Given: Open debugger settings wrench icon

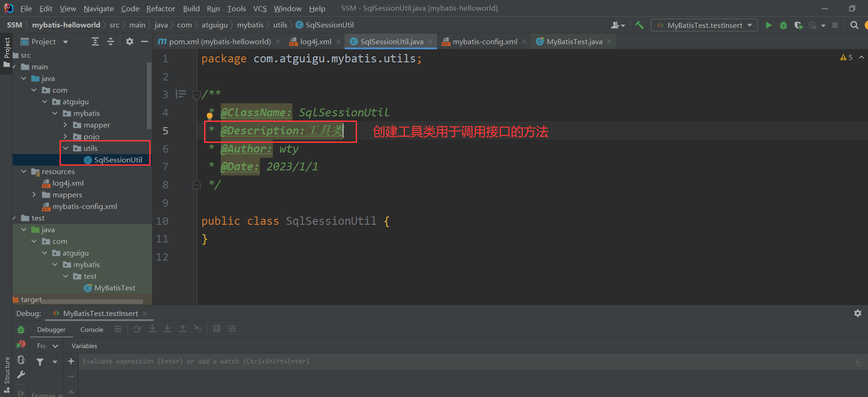Looking at the screenshot, I should pyautogui.click(x=21, y=375).
